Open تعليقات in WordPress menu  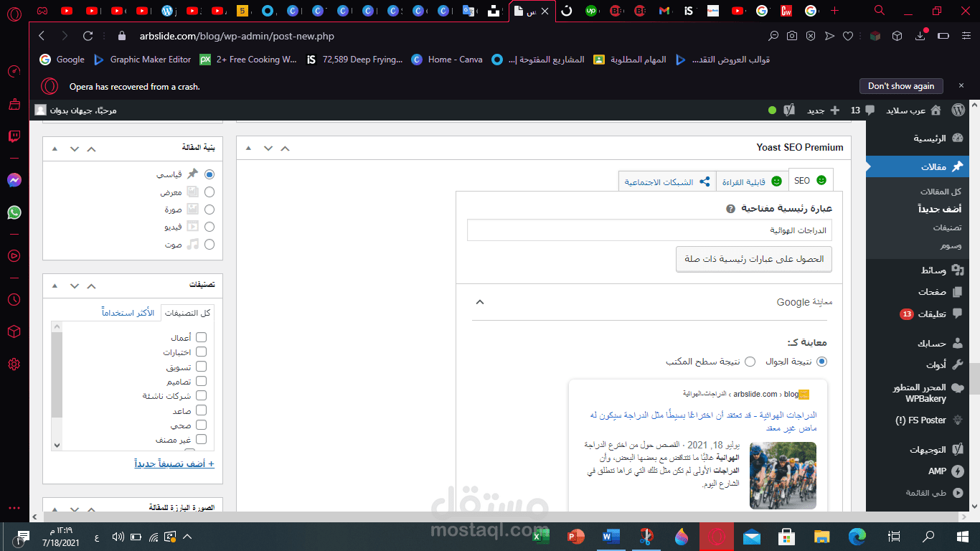point(933,314)
